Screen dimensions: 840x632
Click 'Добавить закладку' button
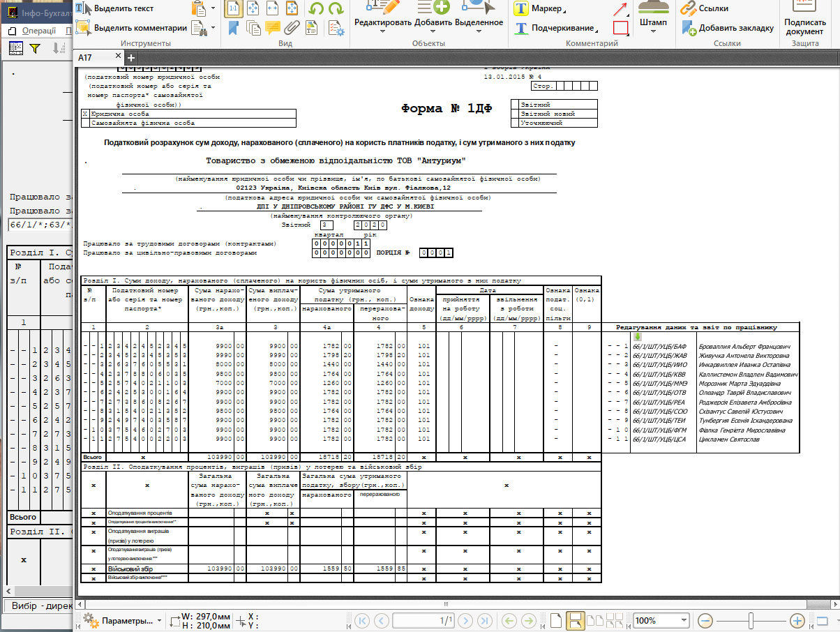click(x=727, y=28)
